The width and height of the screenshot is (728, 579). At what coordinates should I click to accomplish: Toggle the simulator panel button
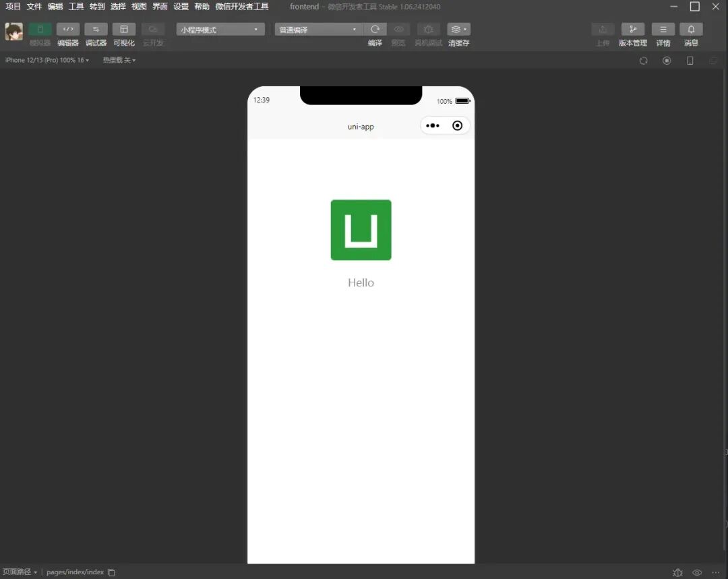[x=40, y=29]
